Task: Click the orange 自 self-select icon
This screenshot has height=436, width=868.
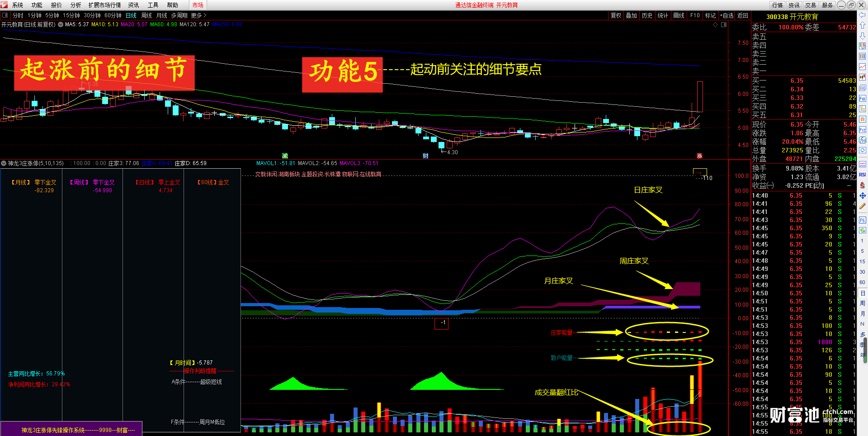Action: click(x=863, y=119)
